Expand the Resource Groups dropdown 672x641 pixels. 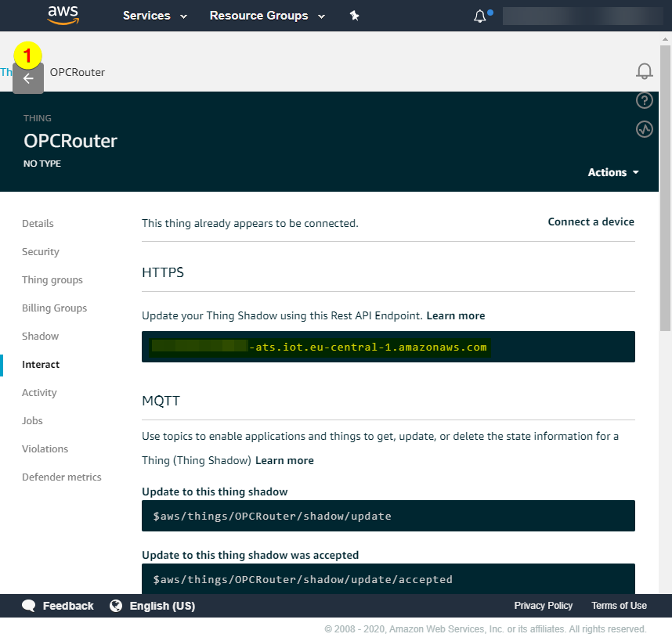click(x=266, y=16)
